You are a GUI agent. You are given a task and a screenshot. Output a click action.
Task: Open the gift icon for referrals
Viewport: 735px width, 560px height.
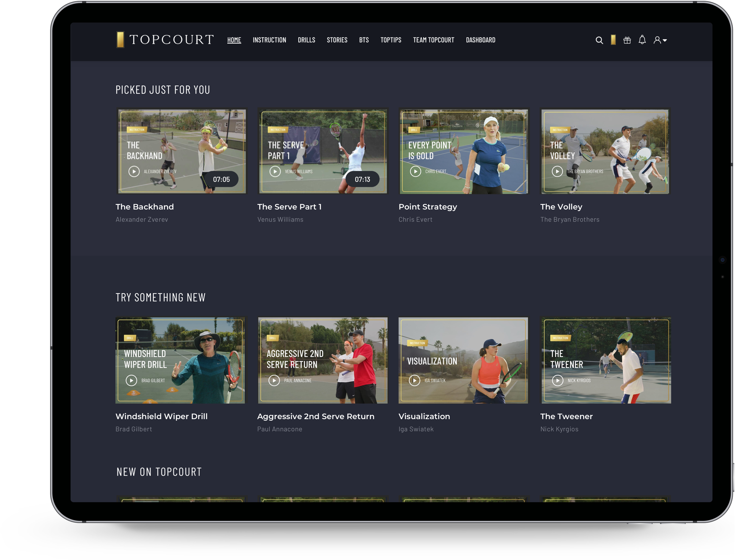[627, 40]
